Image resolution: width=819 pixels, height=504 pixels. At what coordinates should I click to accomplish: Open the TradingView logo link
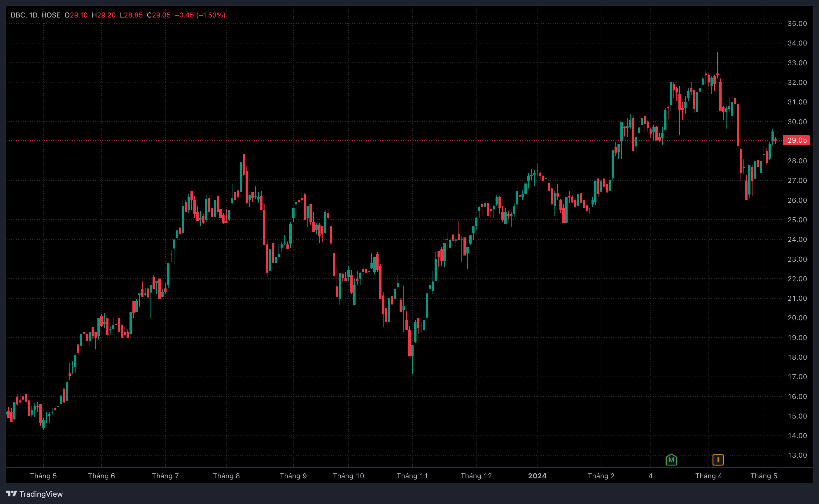click(x=34, y=494)
